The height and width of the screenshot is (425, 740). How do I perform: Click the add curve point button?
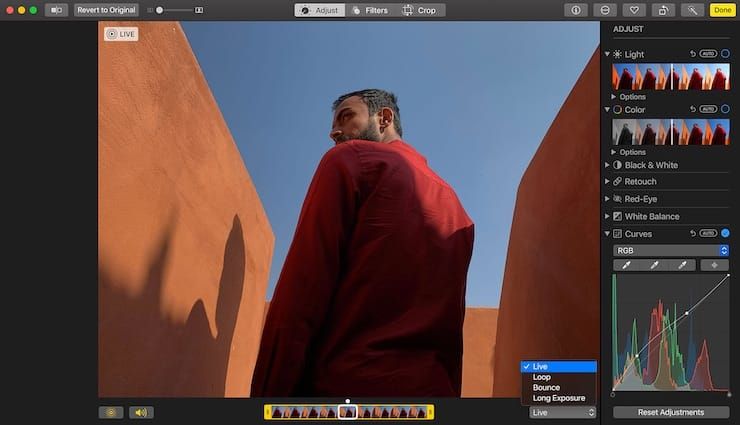715,265
